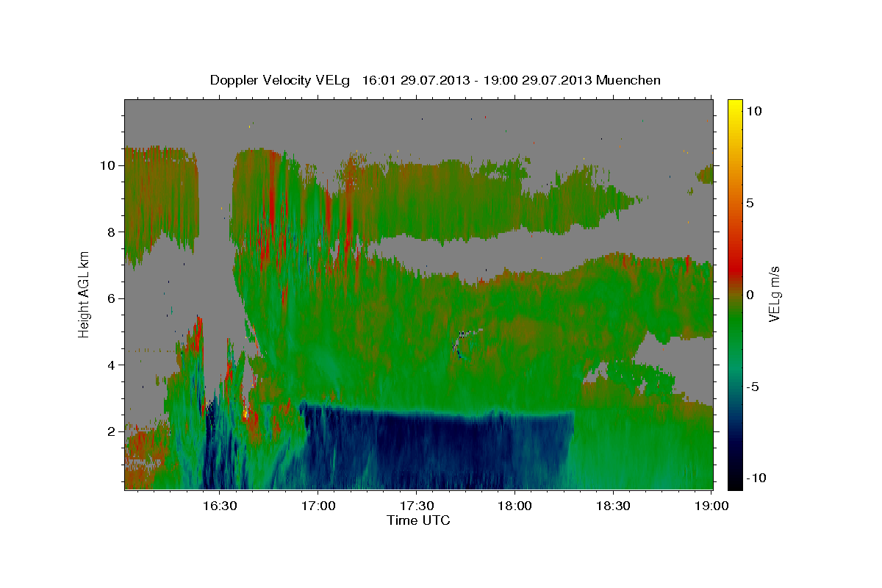Click the dark blue rain band near 17:30
The image size is (882, 588).
(416, 448)
